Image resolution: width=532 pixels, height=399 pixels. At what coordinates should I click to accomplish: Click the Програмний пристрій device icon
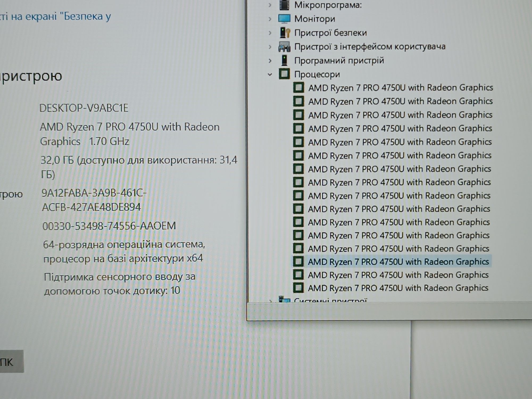(284, 60)
